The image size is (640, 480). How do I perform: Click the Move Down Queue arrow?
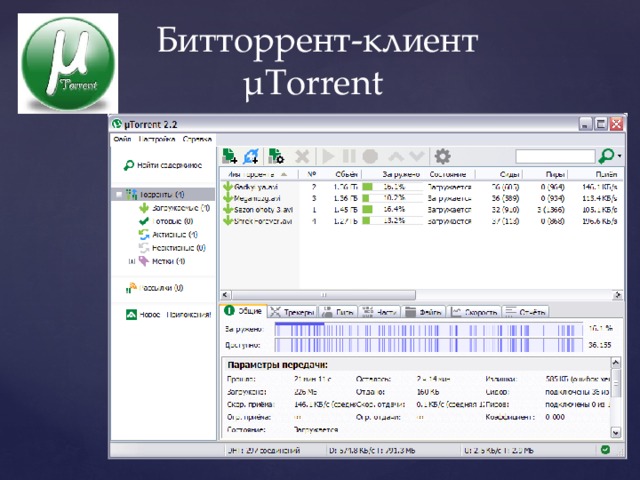pos(417,156)
